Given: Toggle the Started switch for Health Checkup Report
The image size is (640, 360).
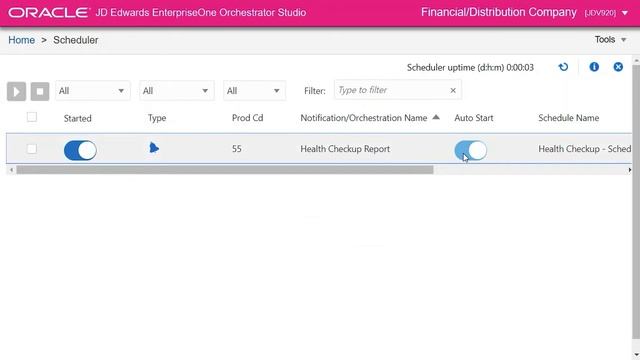Looking at the screenshot, I should click(80, 150).
